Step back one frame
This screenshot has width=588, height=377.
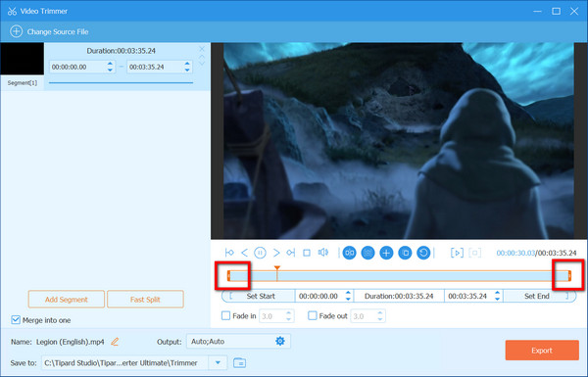[244, 253]
